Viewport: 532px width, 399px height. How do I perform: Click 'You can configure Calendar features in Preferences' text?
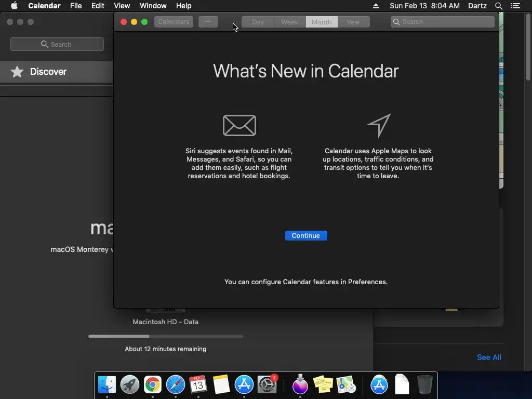pyautogui.click(x=305, y=282)
